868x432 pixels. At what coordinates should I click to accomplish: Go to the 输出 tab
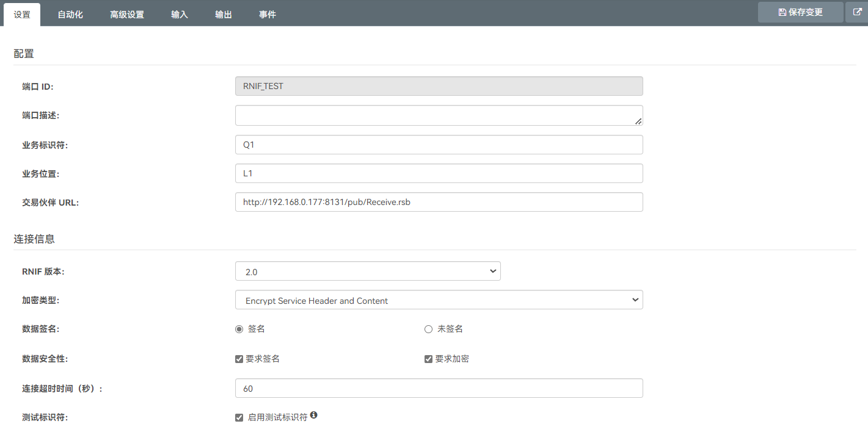(224, 15)
